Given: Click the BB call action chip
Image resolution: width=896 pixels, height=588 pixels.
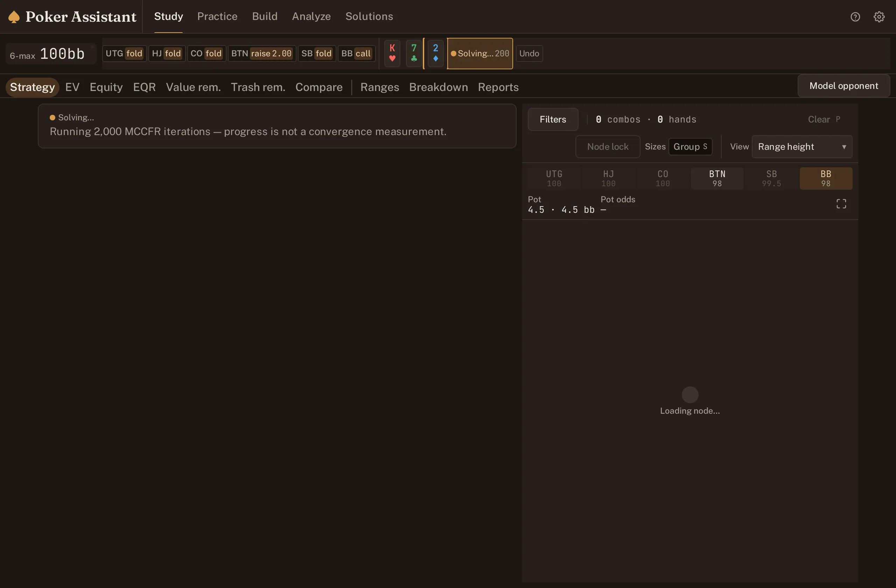Looking at the screenshot, I should point(356,54).
